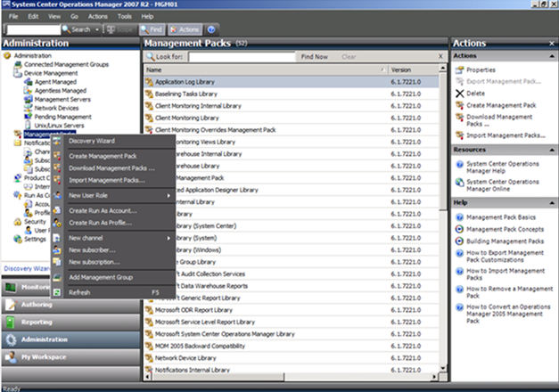This screenshot has height=392, width=559.
Task: Select Agentless Managed tree node
Action: (x=61, y=91)
